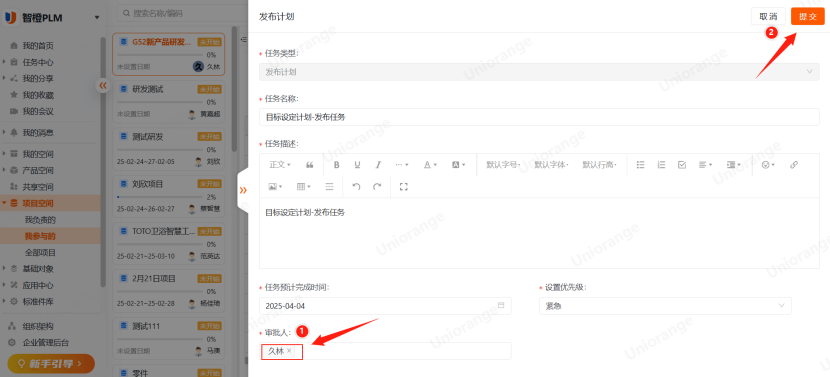Open the G52新产品研发 project card
Image resolution: width=830 pixels, height=377 pixels.
[168, 55]
